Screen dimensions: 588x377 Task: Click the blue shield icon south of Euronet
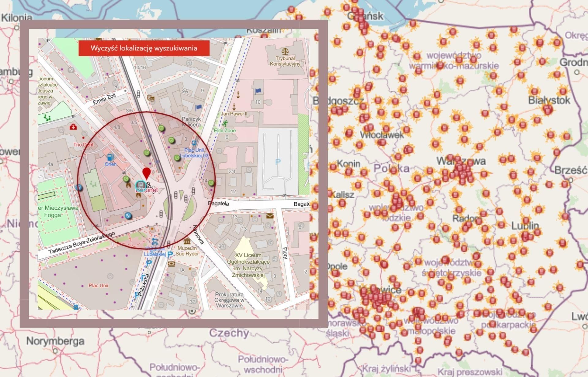point(128,215)
